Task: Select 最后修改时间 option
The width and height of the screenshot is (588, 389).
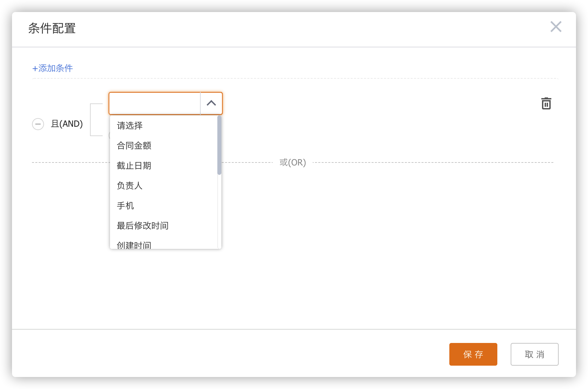Action: 143,226
